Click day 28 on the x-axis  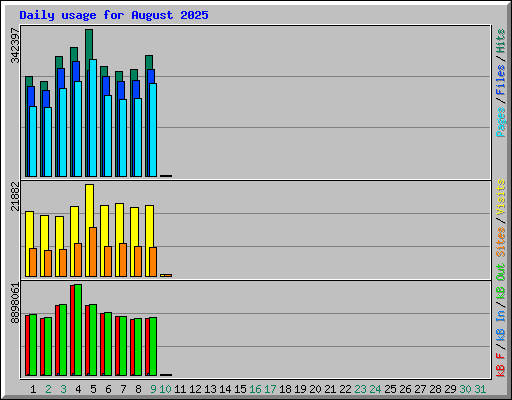click(435, 389)
